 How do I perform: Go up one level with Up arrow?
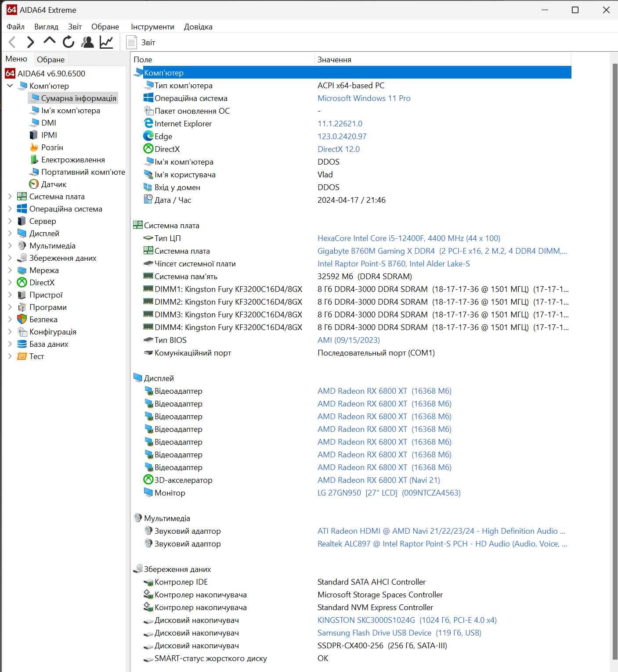tap(49, 41)
